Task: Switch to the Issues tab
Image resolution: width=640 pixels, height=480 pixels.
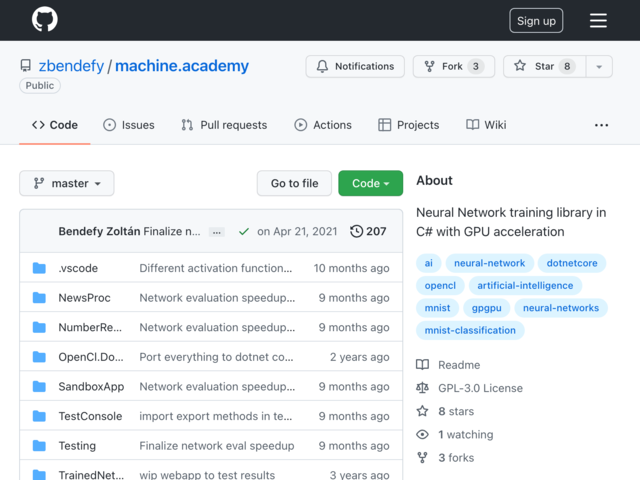Action: click(129, 125)
